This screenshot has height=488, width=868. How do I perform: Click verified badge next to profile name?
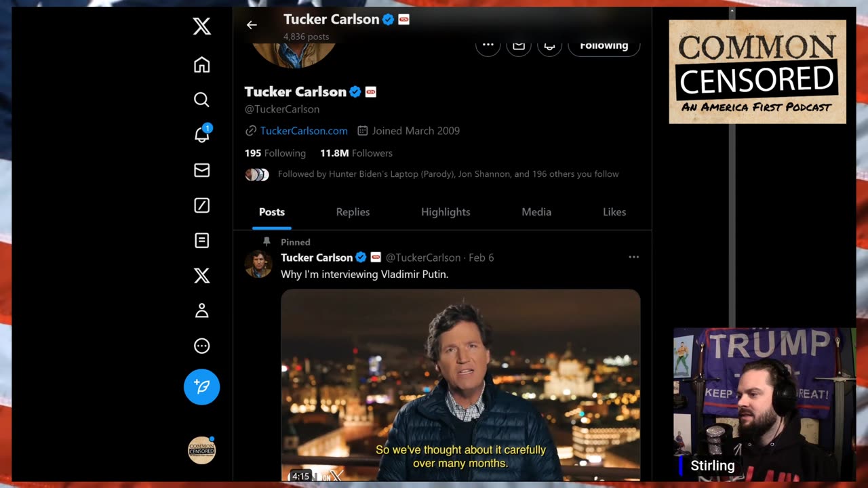pyautogui.click(x=355, y=91)
